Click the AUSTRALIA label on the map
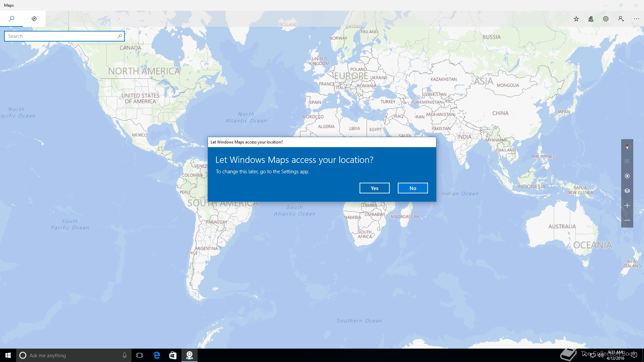 click(562, 227)
